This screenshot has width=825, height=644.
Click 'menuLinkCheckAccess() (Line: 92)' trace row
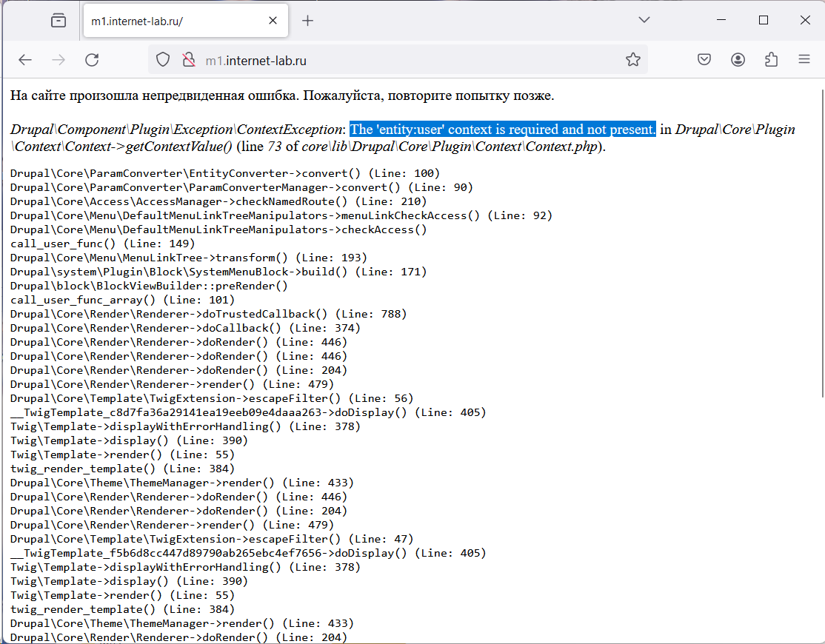coord(281,215)
